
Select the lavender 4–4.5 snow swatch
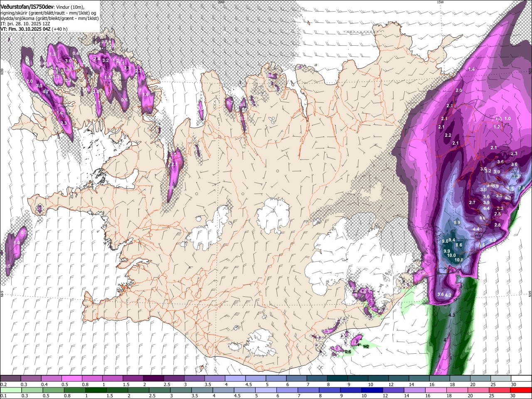[235, 379]
